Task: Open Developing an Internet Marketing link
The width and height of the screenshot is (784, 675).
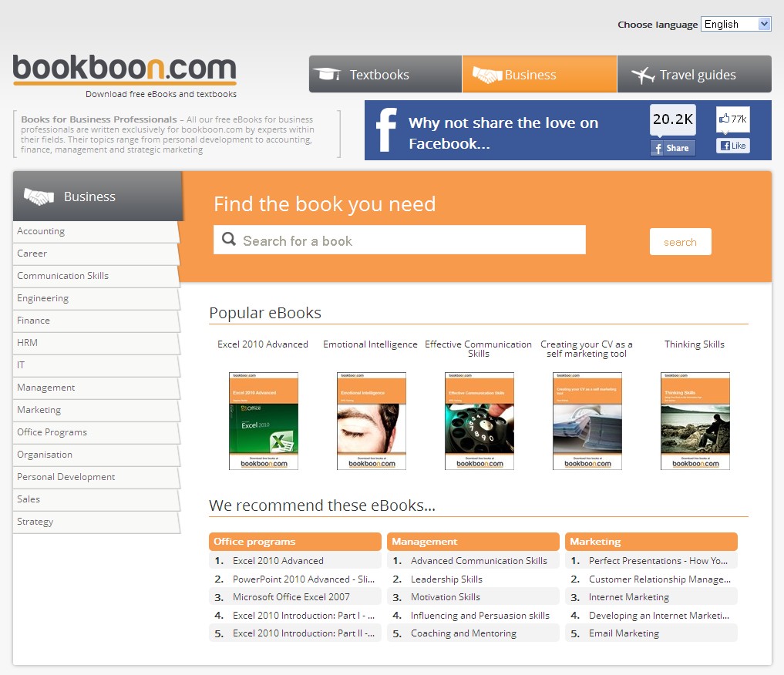Action: [x=659, y=616]
